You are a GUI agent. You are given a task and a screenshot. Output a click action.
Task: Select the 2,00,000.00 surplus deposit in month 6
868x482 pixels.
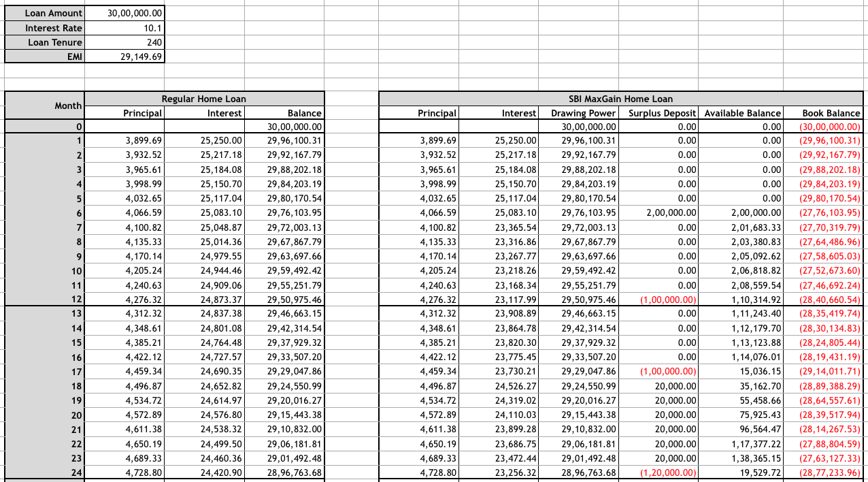tap(658, 213)
